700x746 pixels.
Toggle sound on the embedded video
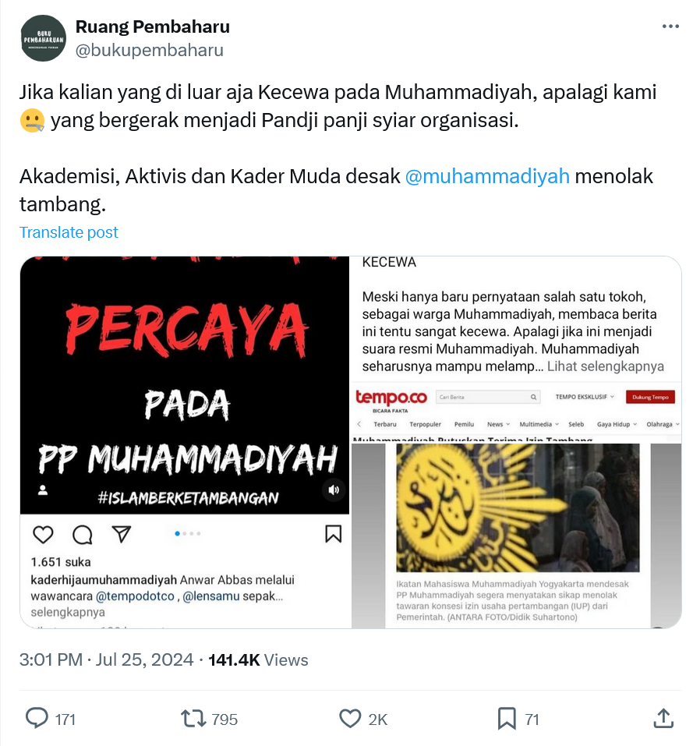(x=334, y=490)
